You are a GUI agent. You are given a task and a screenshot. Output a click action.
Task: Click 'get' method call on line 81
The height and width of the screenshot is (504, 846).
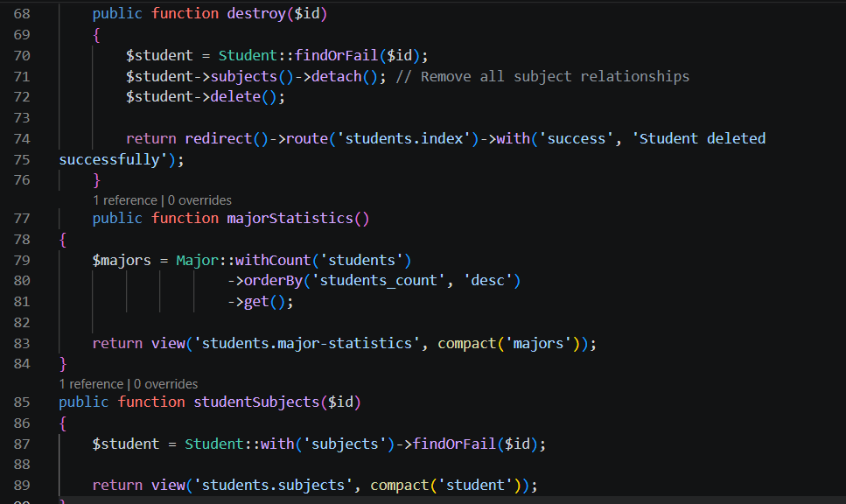[x=256, y=302]
